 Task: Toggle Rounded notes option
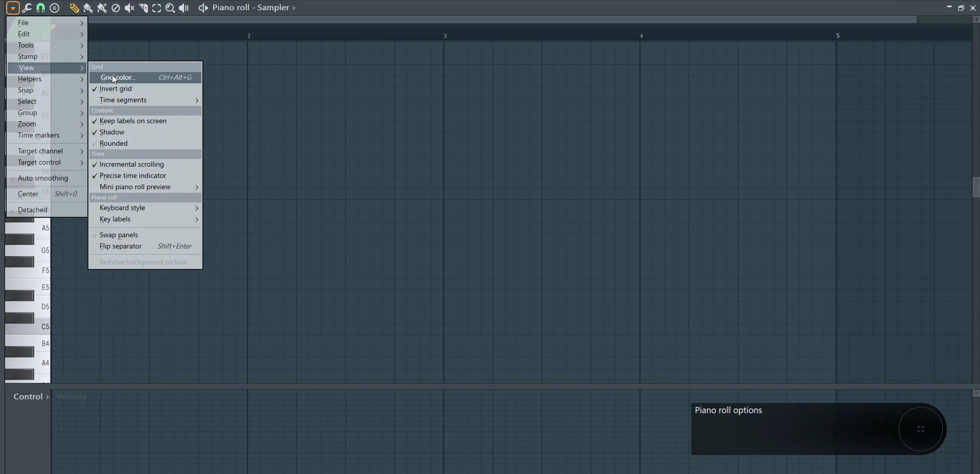(x=146, y=144)
